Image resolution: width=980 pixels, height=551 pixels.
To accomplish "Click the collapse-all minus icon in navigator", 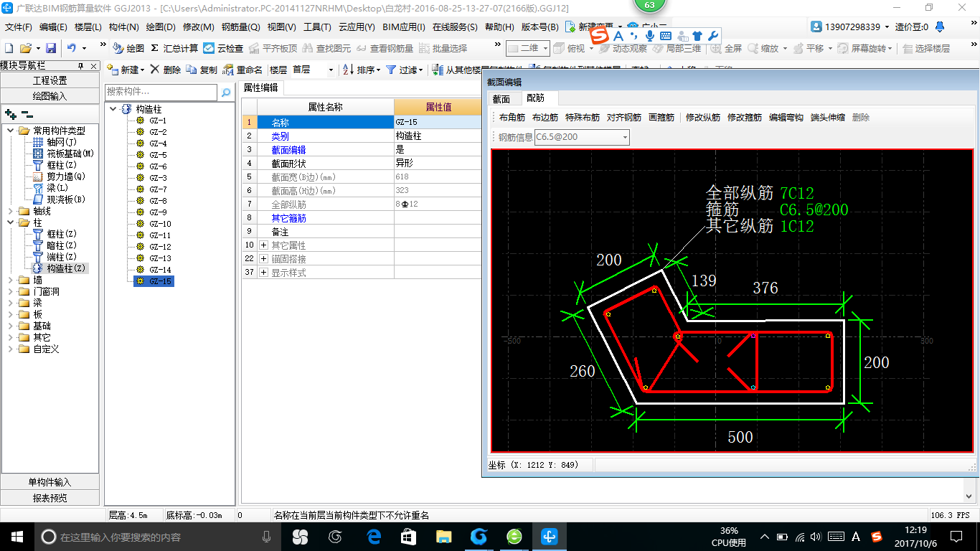I will click(27, 114).
